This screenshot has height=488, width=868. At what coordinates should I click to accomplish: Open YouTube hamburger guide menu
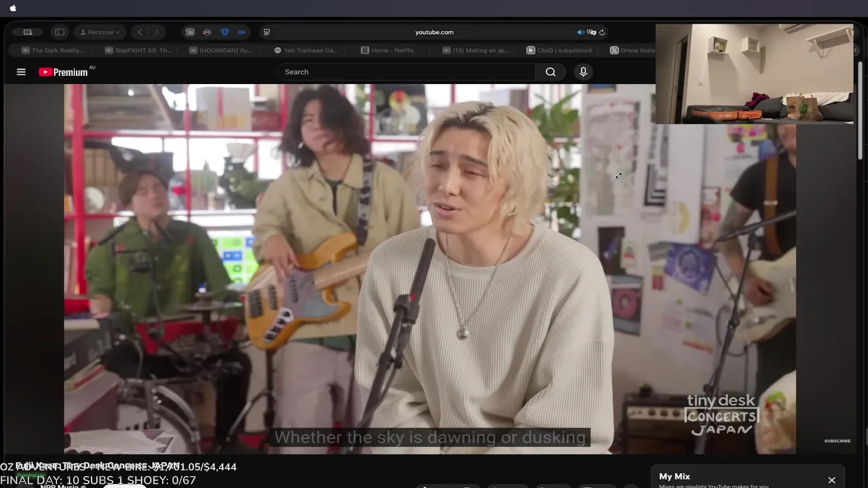tap(21, 72)
